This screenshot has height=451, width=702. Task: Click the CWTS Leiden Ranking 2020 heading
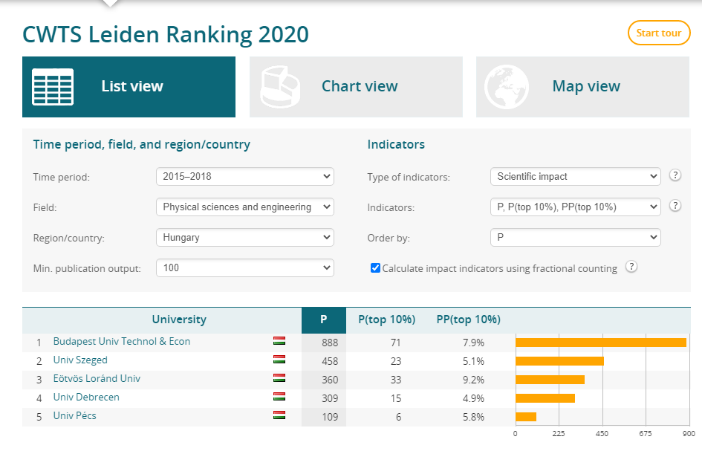click(x=166, y=34)
